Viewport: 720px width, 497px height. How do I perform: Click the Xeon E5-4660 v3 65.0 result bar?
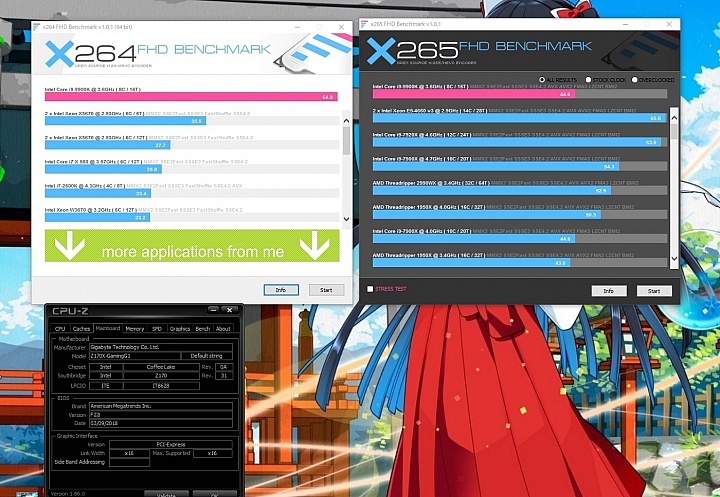click(519, 118)
